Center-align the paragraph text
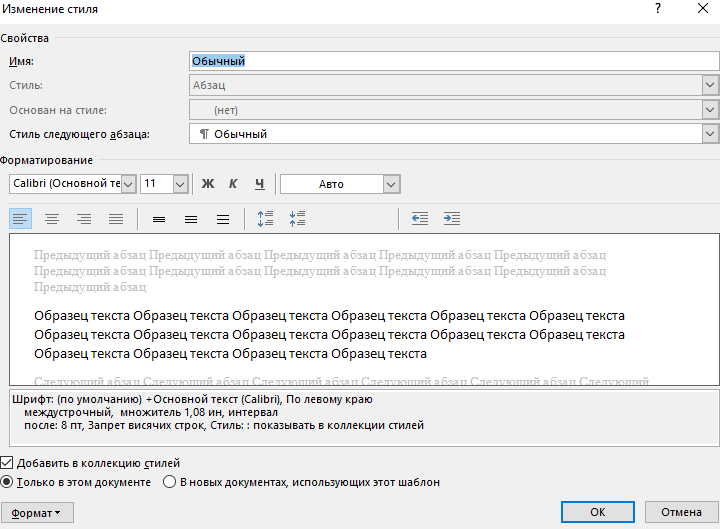Screen dimensions: 720x529 (52, 218)
